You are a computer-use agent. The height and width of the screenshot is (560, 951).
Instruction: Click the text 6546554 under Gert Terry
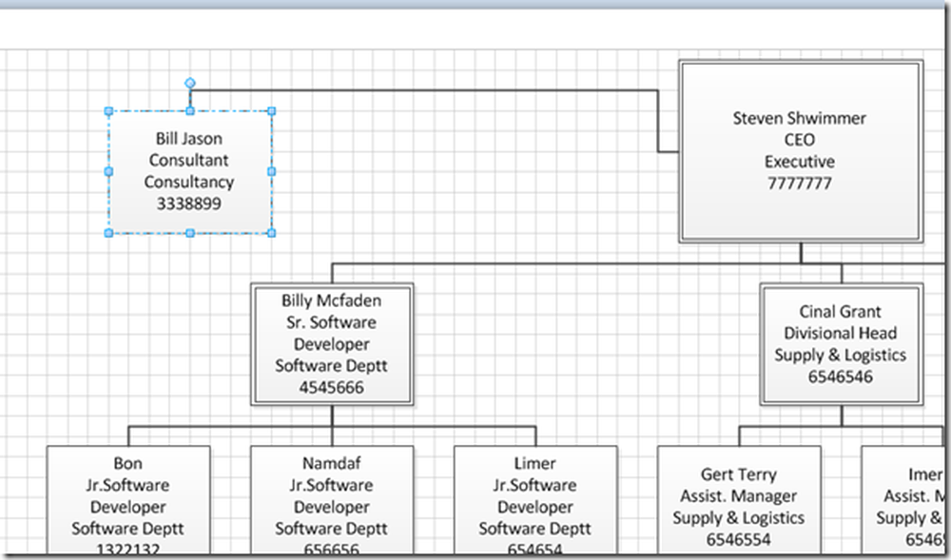tap(739, 539)
